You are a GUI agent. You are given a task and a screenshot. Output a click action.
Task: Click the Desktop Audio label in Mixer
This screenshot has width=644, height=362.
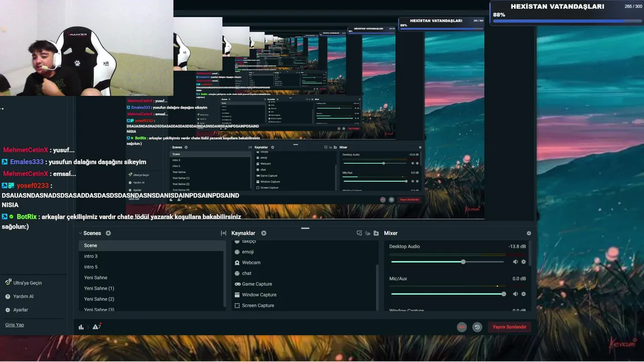(405, 246)
